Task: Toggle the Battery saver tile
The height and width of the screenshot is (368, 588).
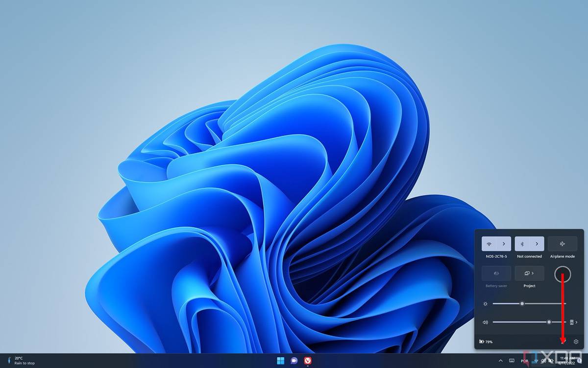Action: tap(496, 273)
